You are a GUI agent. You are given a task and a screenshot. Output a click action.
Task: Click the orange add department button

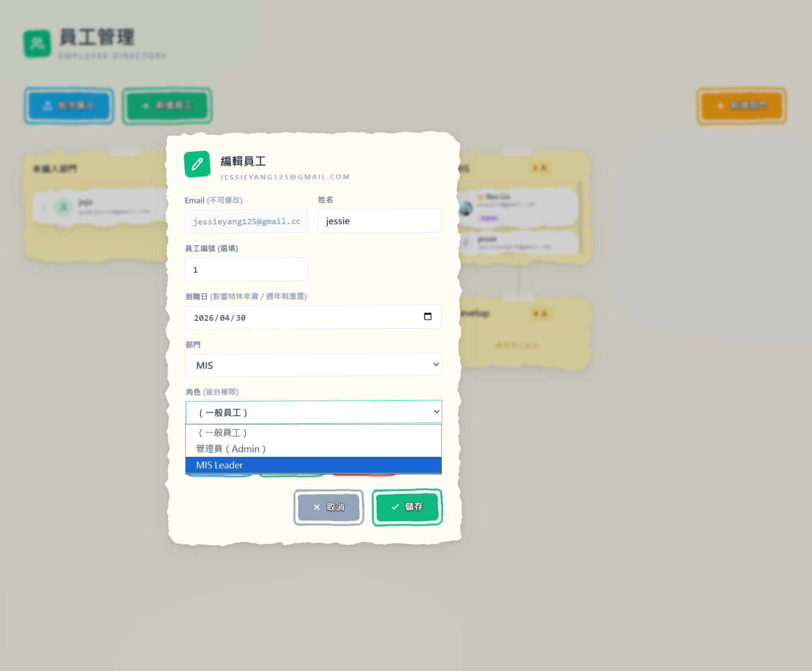pyautogui.click(x=742, y=106)
